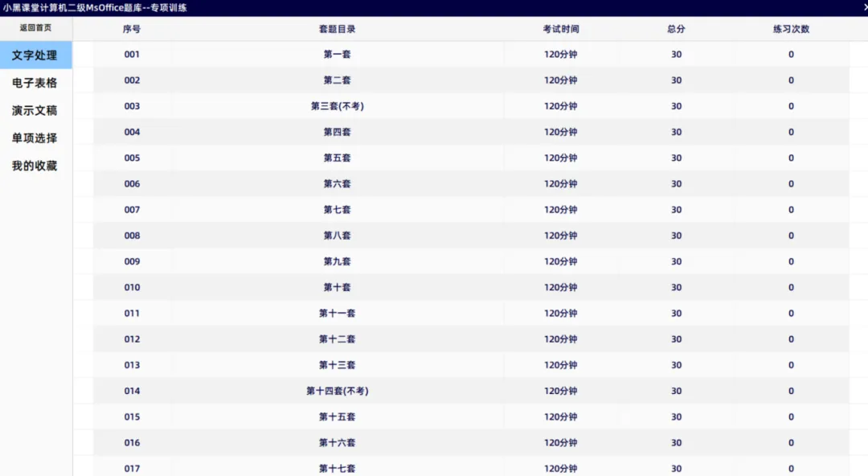Click serial number 017
868x476 pixels.
point(132,469)
